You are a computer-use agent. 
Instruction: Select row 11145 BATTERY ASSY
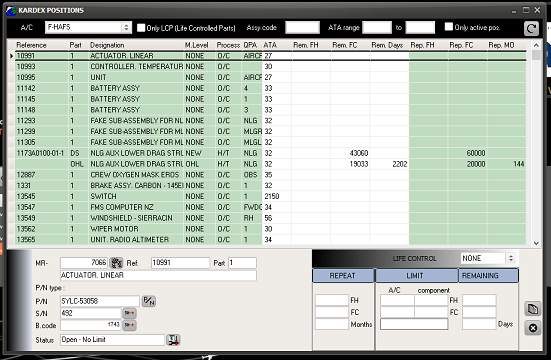pyautogui.click(x=271, y=99)
